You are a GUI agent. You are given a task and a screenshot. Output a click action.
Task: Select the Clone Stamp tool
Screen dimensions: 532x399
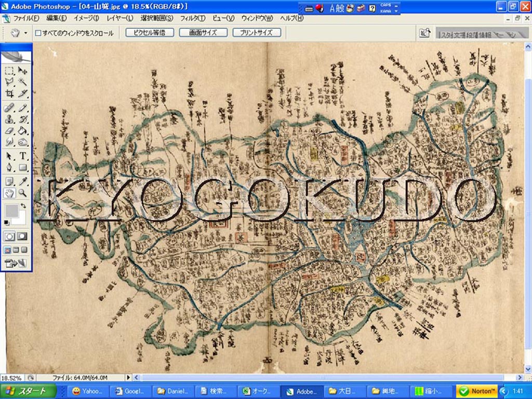[9, 119]
